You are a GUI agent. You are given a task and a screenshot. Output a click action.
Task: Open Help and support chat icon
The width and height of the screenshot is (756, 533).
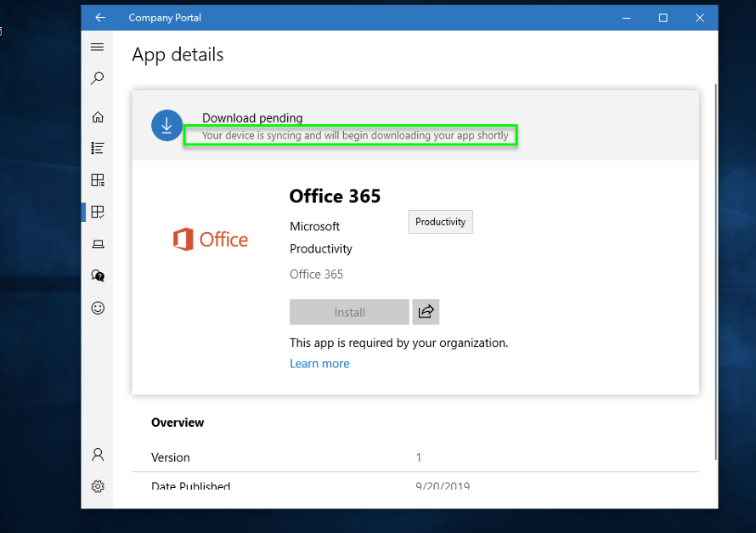[98, 276]
